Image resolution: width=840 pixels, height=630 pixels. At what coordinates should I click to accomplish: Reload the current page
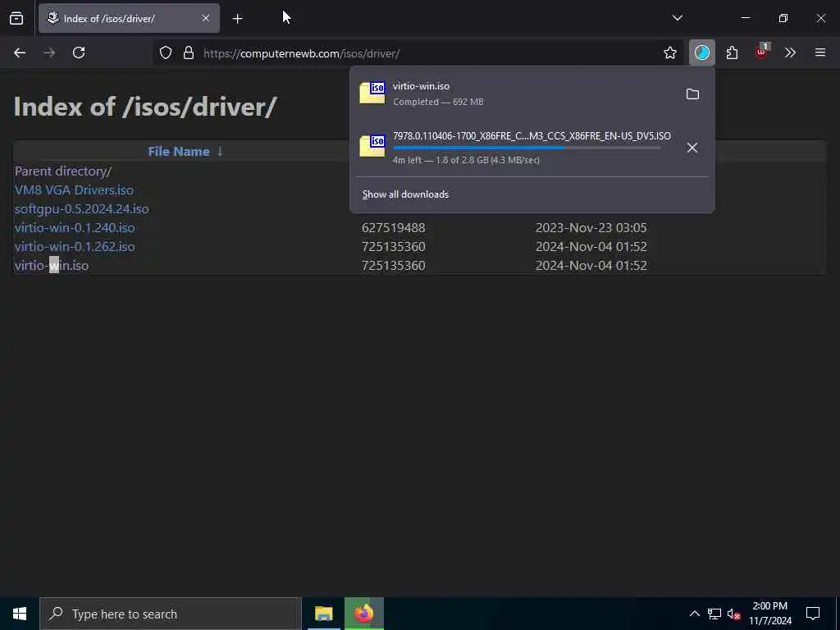point(79,52)
